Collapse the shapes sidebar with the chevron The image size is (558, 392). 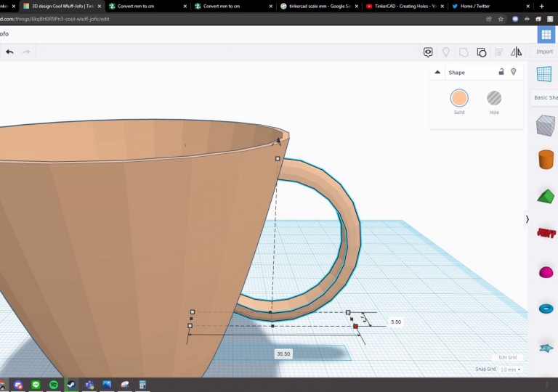pos(527,219)
